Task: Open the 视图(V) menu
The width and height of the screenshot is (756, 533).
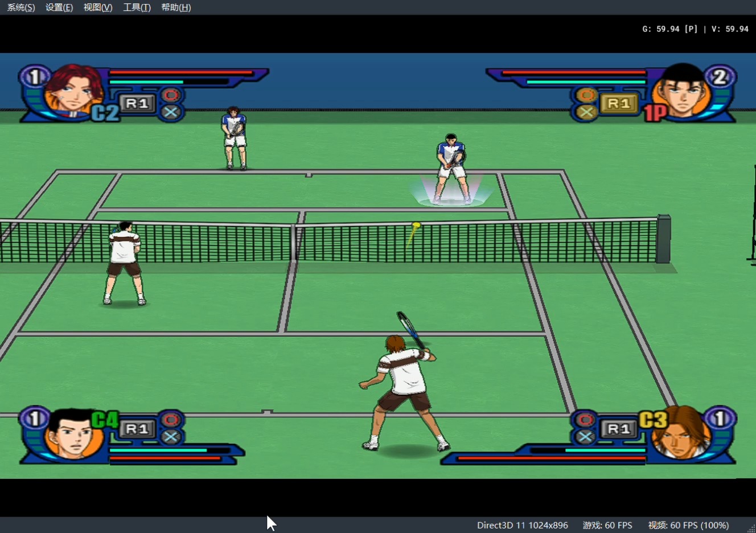Action: (98, 7)
